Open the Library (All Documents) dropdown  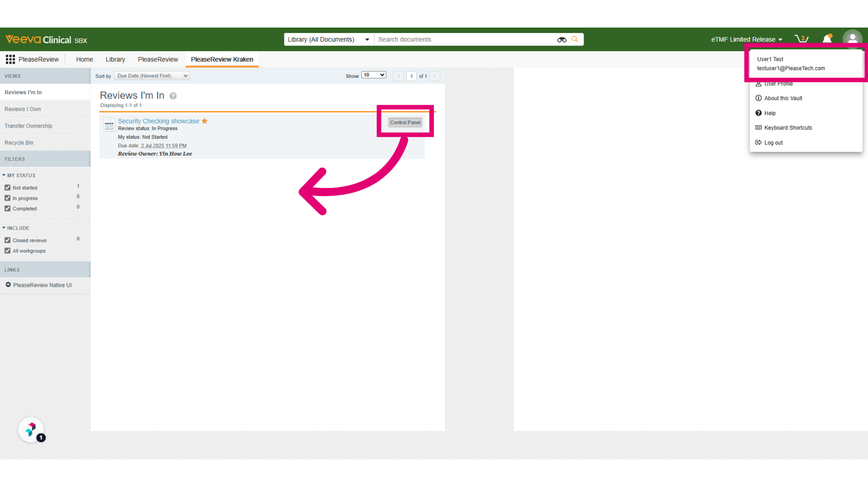click(329, 39)
